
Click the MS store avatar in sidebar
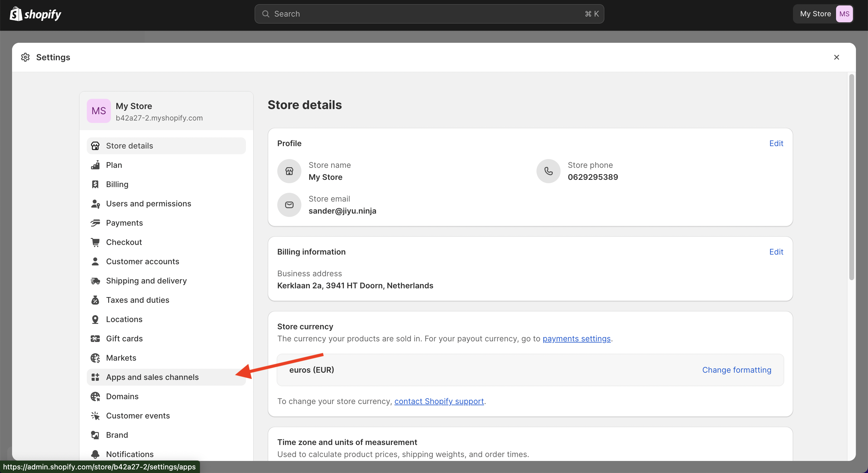pos(99,111)
